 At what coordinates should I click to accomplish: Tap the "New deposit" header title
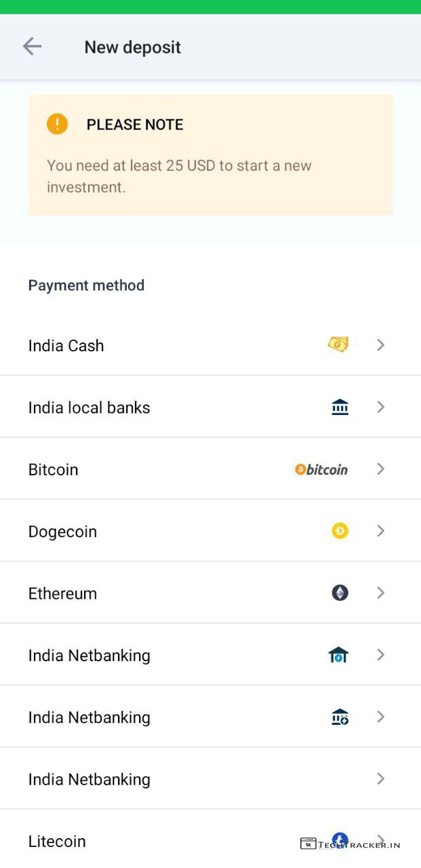[132, 47]
